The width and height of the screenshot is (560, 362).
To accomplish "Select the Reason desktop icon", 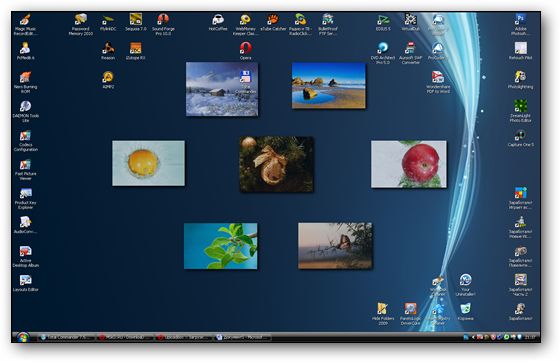I will pos(108,50).
